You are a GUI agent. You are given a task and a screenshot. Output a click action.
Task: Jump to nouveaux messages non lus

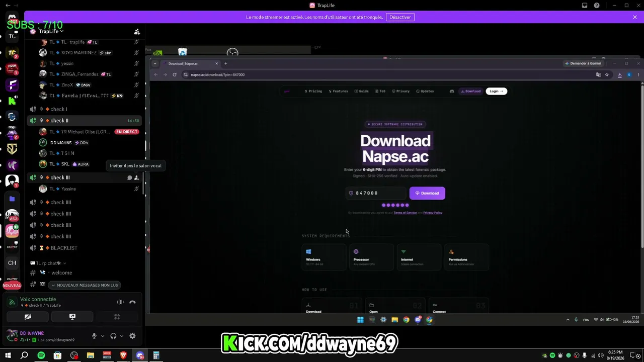tap(85, 285)
